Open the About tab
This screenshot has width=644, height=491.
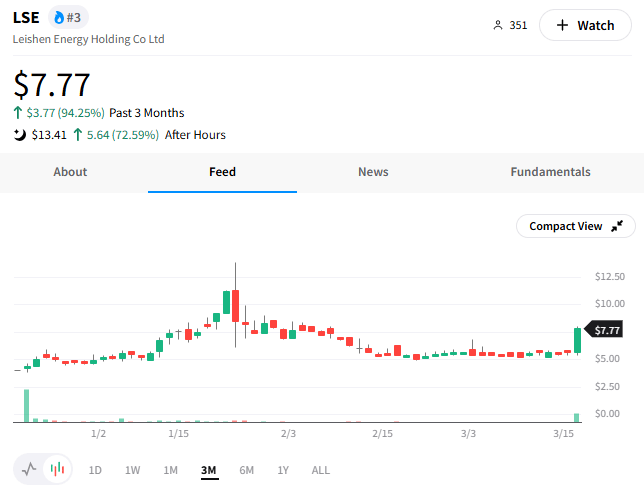coord(70,172)
